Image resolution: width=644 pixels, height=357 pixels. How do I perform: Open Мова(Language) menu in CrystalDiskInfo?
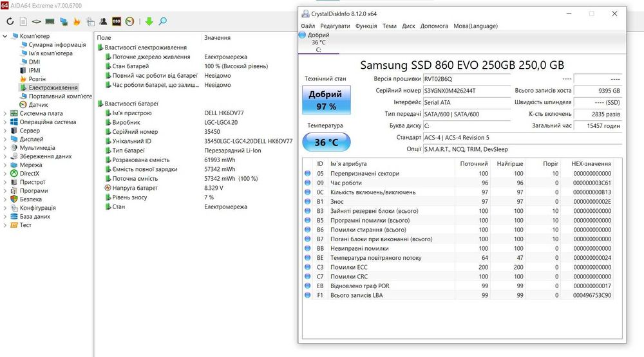point(476,26)
